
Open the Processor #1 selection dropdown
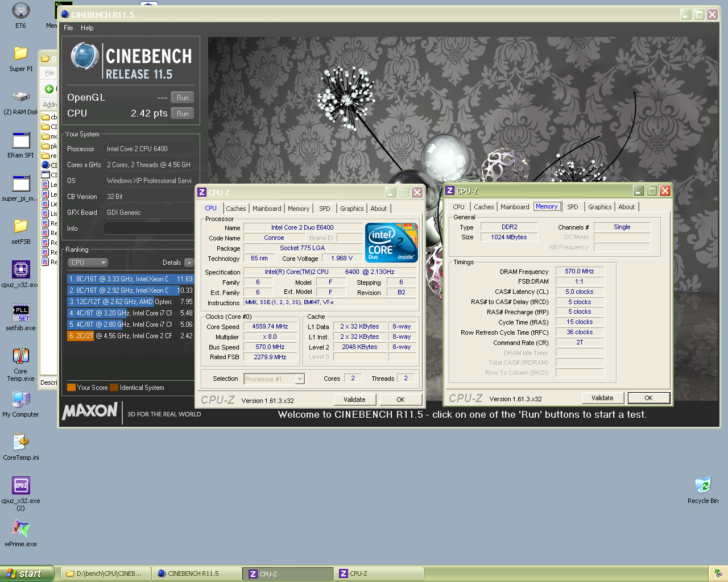(274, 379)
